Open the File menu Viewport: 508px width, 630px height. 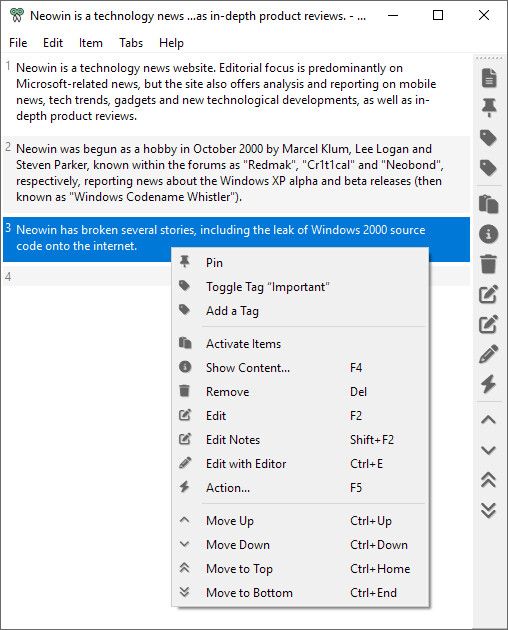click(18, 43)
